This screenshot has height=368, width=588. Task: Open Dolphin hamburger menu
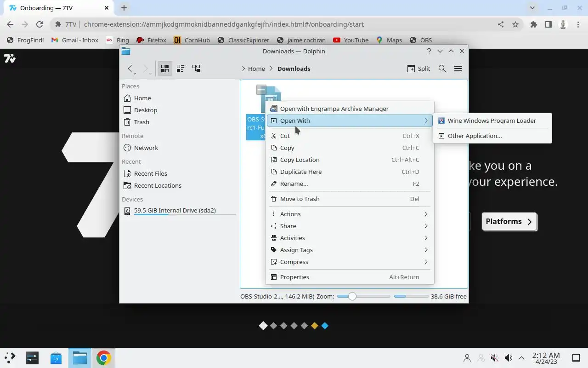(458, 69)
